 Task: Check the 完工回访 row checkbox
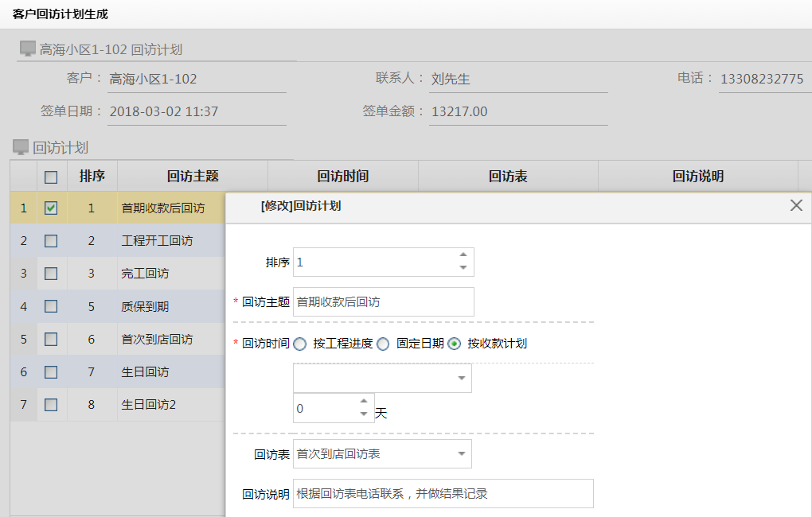tap(51, 273)
